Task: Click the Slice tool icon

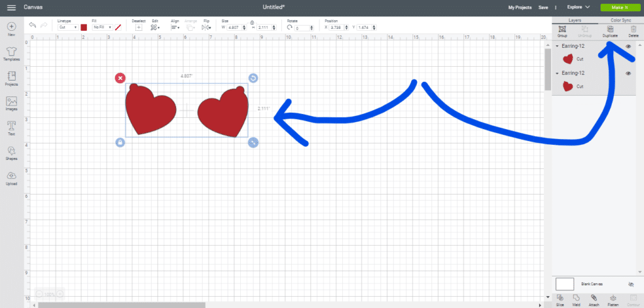Action: point(560,299)
